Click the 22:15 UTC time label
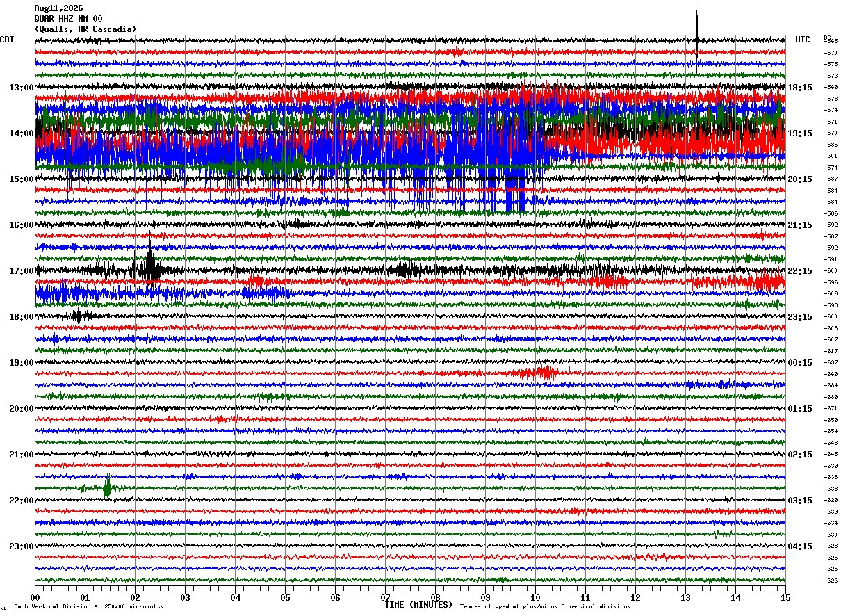This screenshot has height=616, width=841. (800, 270)
